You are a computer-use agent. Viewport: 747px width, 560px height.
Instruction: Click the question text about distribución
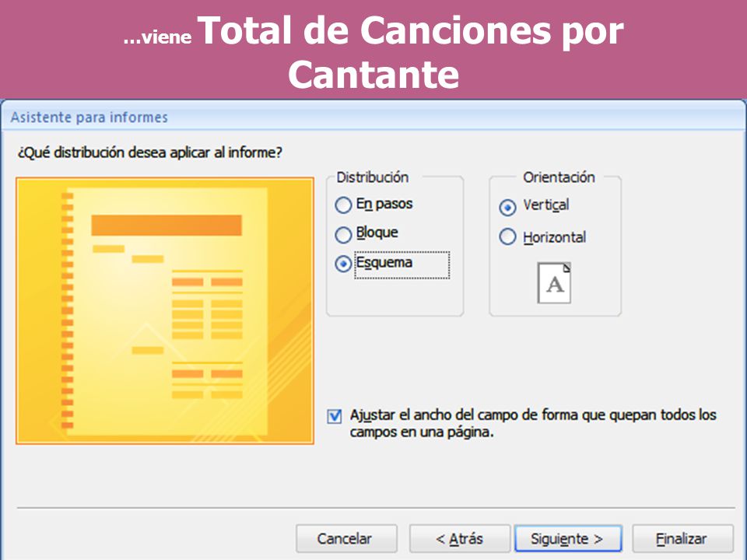(x=150, y=152)
